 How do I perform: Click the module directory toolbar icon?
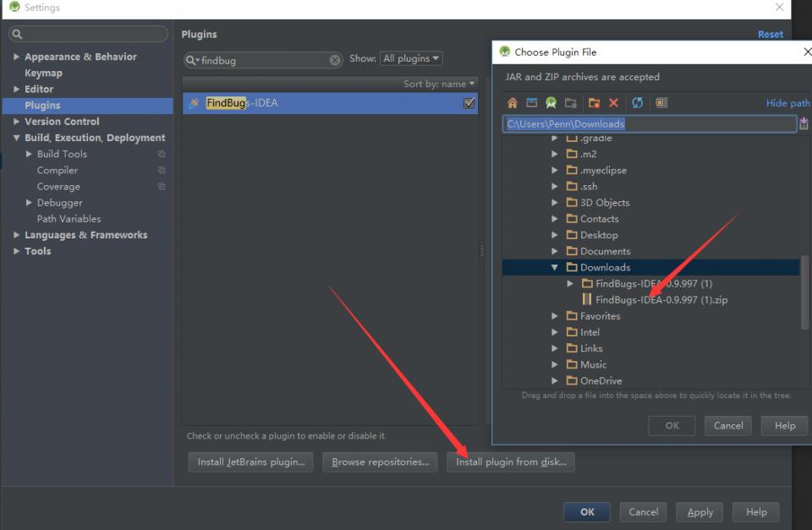tap(571, 102)
